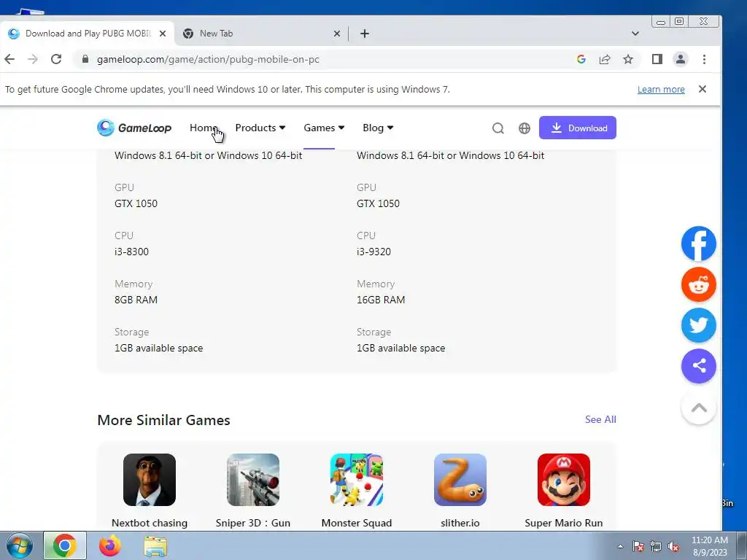Follow the Learn more link
This screenshot has height=560, width=747.
tap(661, 89)
